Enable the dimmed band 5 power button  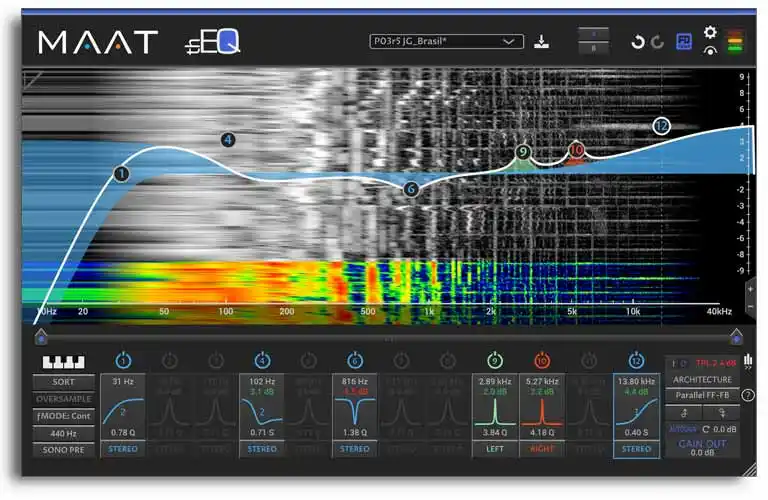[x=308, y=360]
